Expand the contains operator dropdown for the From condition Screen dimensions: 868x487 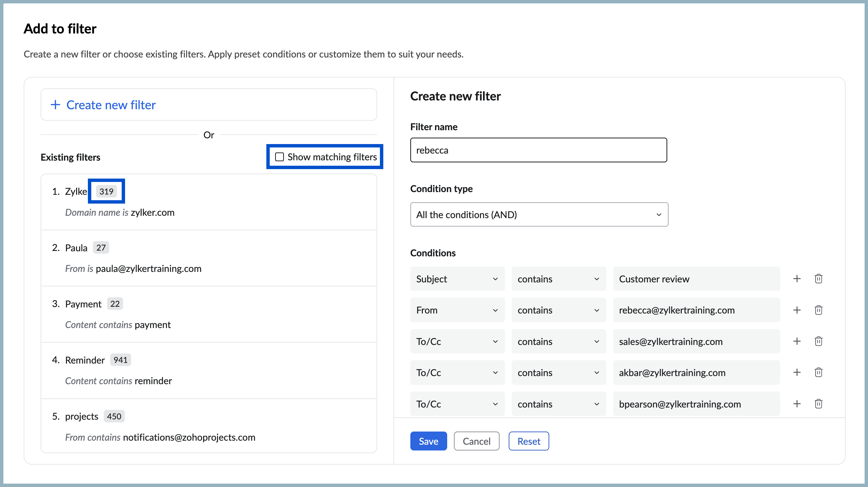point(559,310)
